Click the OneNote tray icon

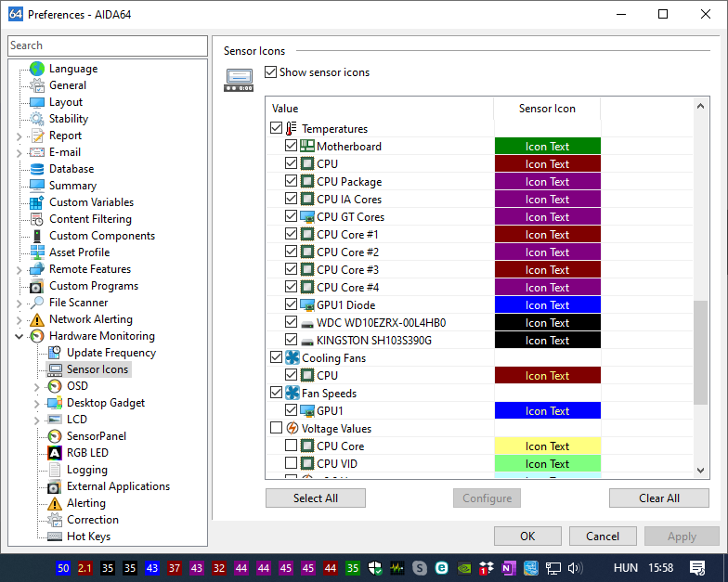(x=509, y=568)
